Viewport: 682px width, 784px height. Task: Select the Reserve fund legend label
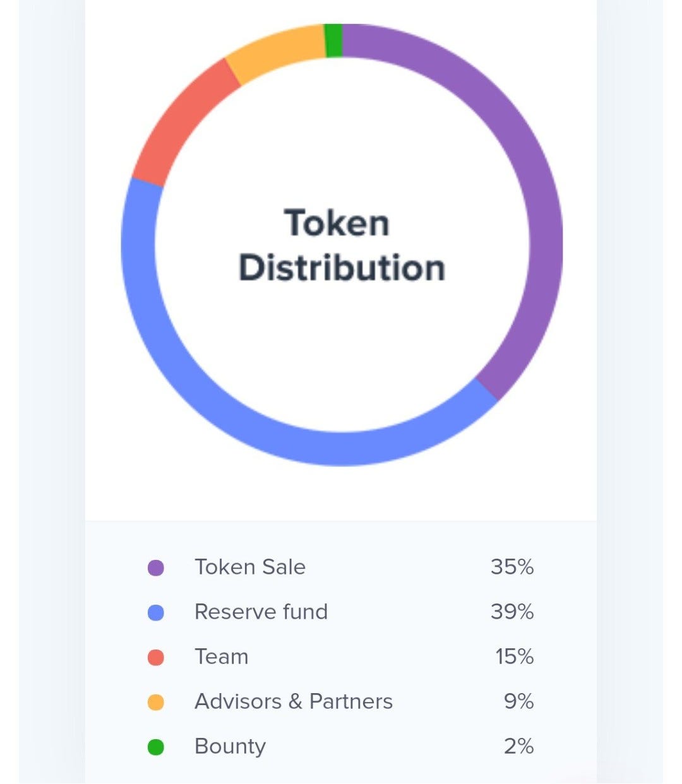pyautogui.click(x=261, y=612)
